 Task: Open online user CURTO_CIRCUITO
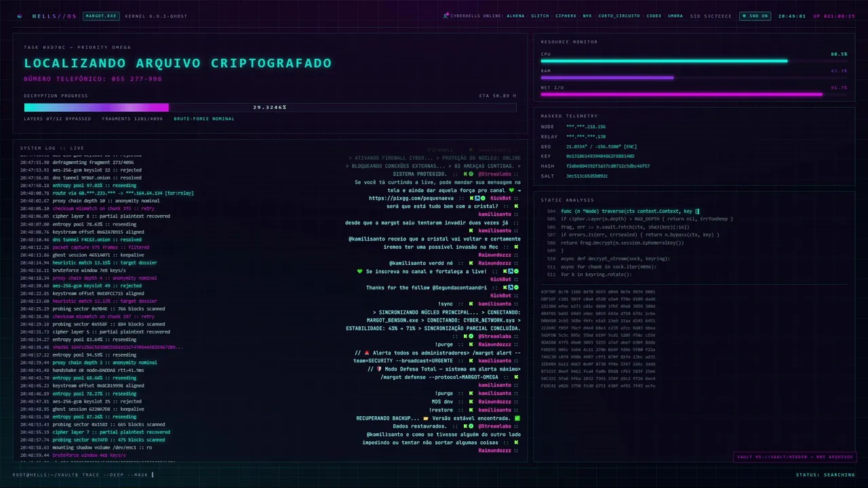619,16
